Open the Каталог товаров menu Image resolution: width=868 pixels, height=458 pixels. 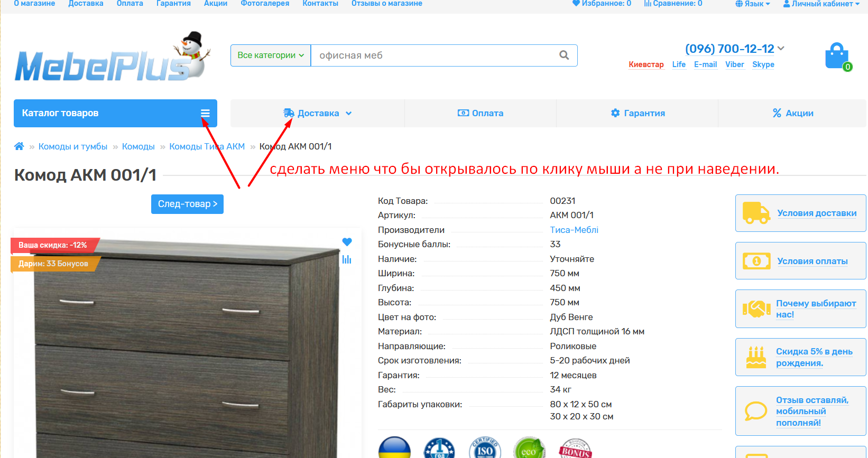115,113
